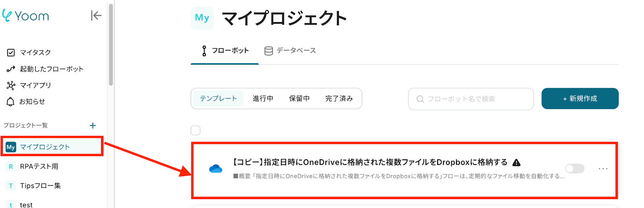
Task: Open 起動したフローボット in sidebar
Action: [x=52, y=69]
